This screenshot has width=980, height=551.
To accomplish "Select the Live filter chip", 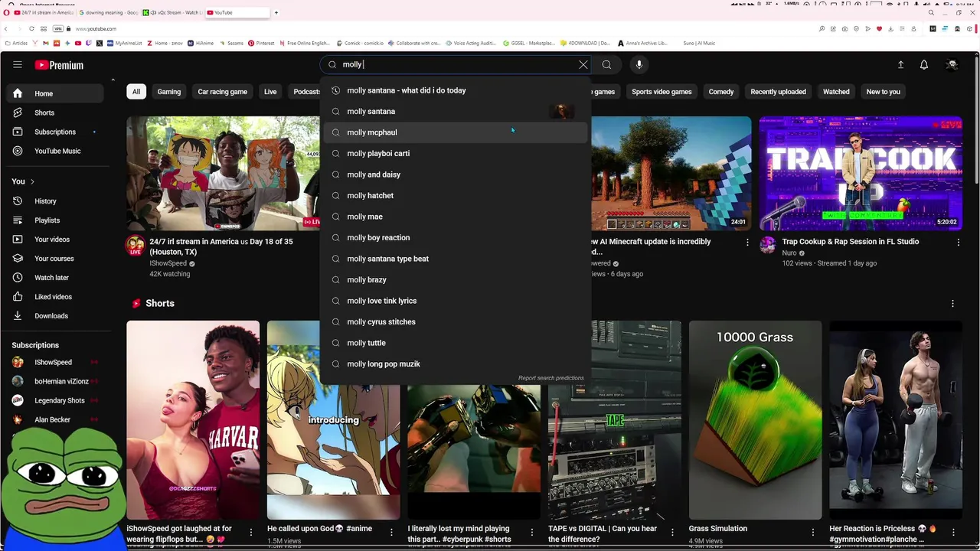I will pyautogui.click(x=270, y=92).
